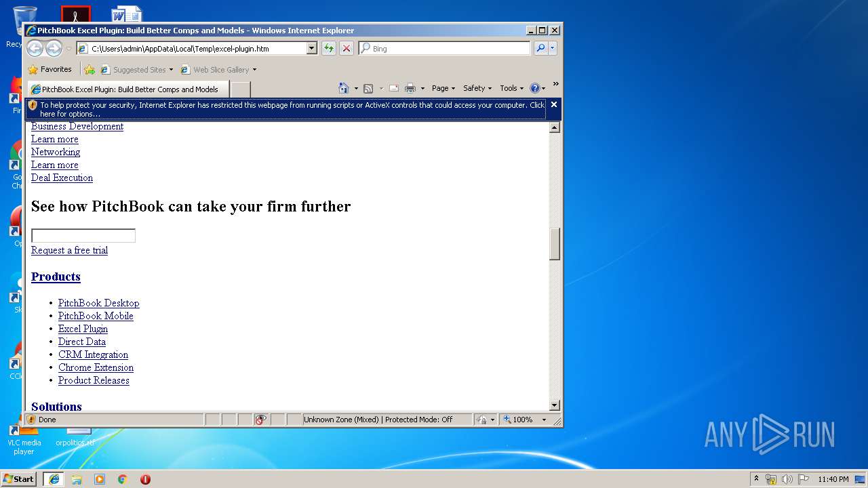Click the vertical scrollbar thumb

click(554, 244)
